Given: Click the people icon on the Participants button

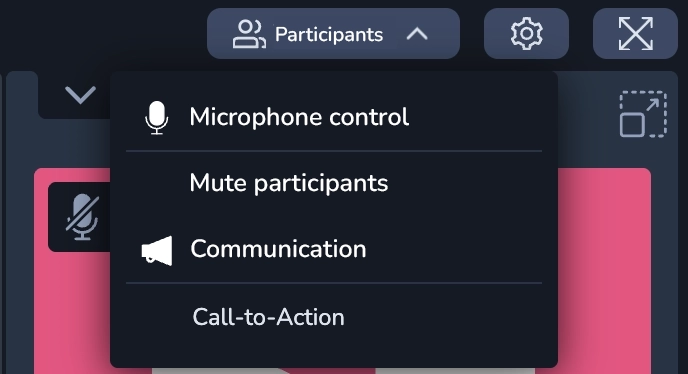Looking at the screenshot, I should click(x=249, y=34).
